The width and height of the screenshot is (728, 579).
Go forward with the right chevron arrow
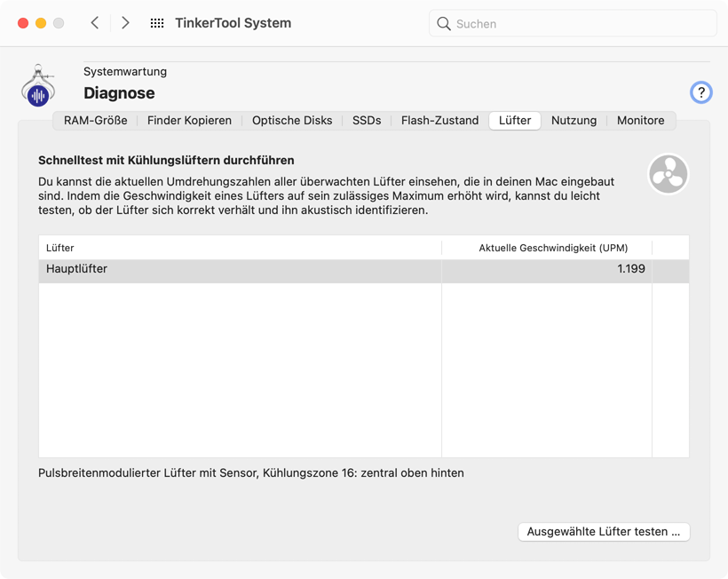coord(125,23)
